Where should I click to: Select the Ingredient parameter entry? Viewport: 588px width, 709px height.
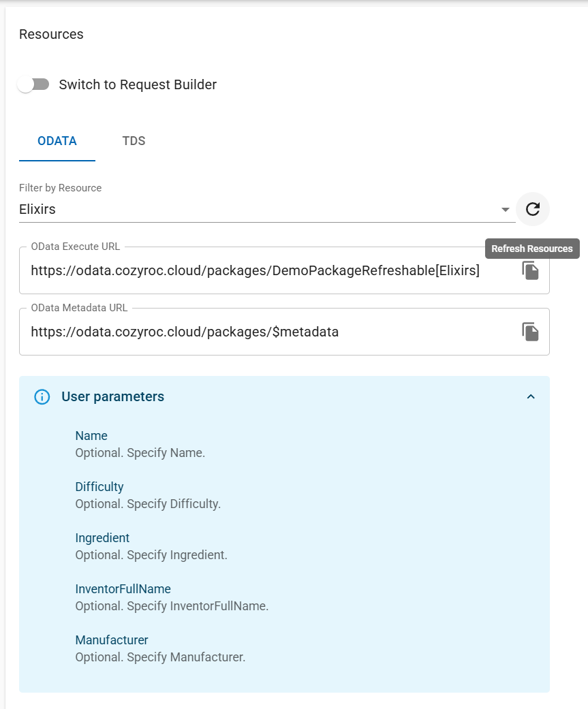pos(102,538)
